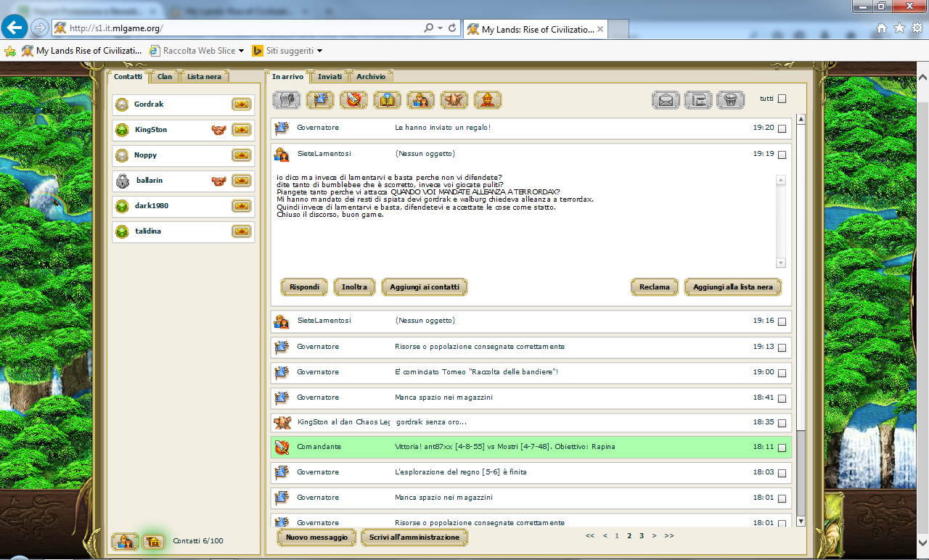
Task: Send message to Gordrak via envelope icon
Action: (241, 104)
